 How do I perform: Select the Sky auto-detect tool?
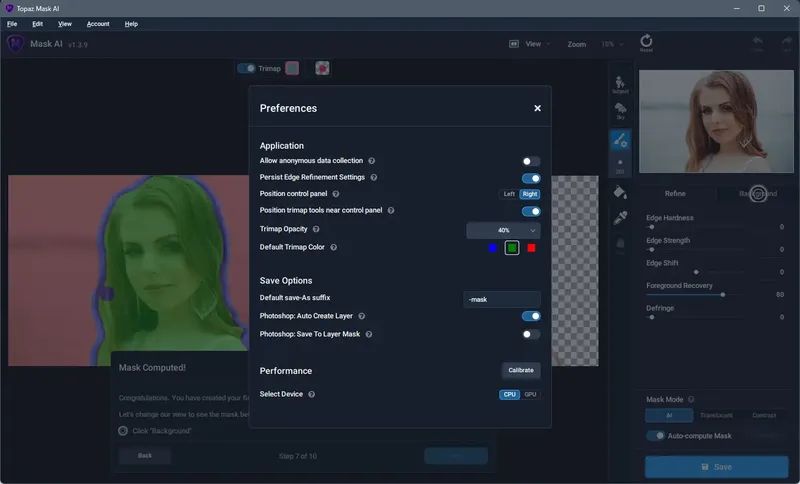point(620,111)
